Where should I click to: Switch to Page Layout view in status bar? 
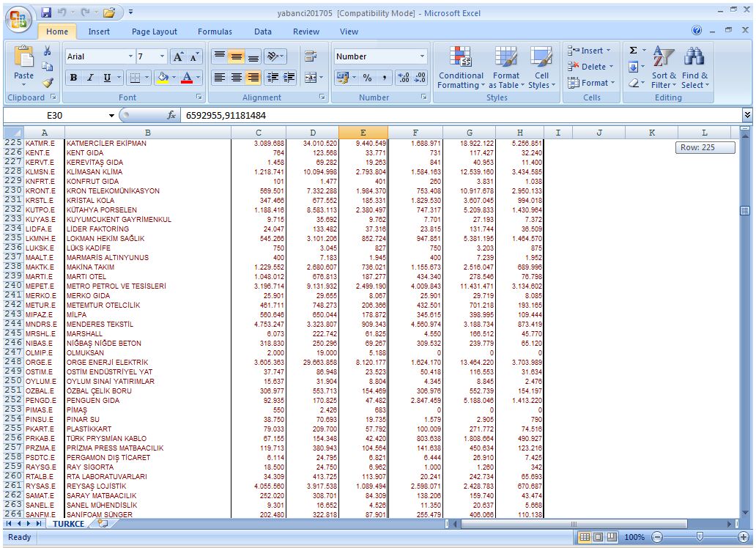click(x=598, y=537)
